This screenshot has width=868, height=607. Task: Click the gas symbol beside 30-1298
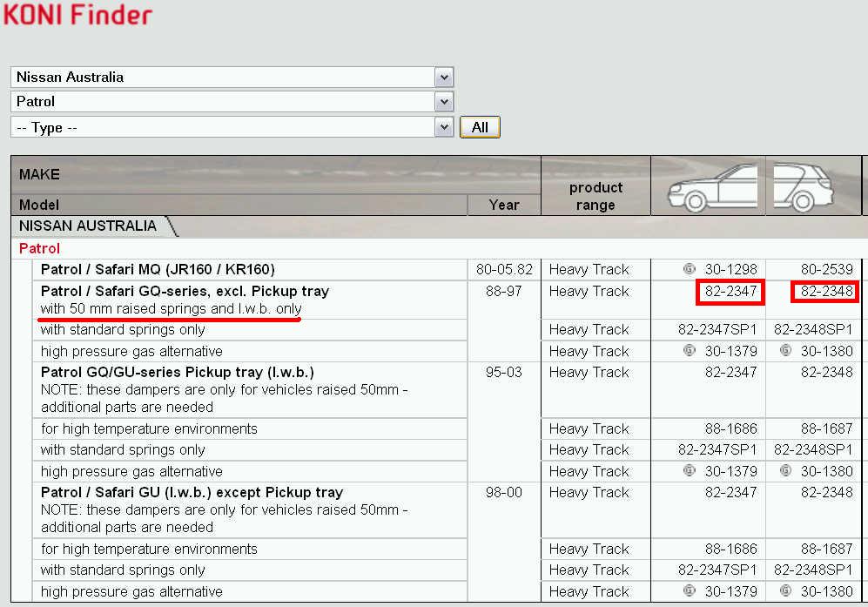(690, 269)
